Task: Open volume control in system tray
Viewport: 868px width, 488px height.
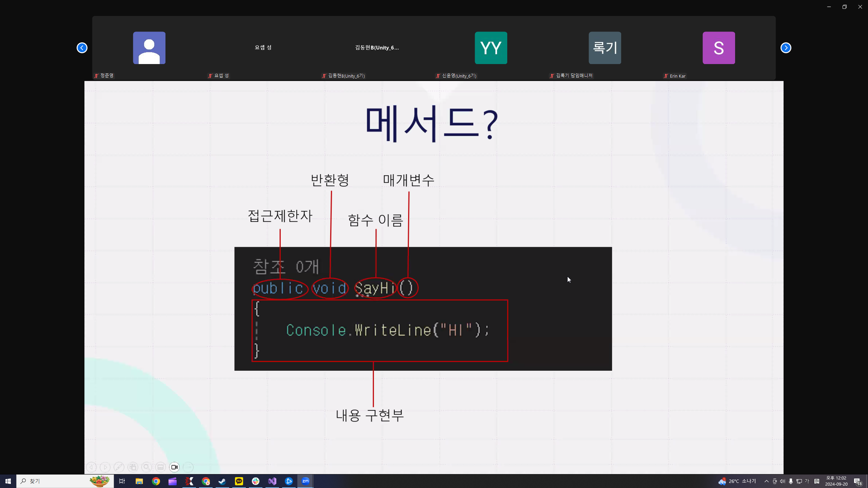Action: (x=783, y=481)
